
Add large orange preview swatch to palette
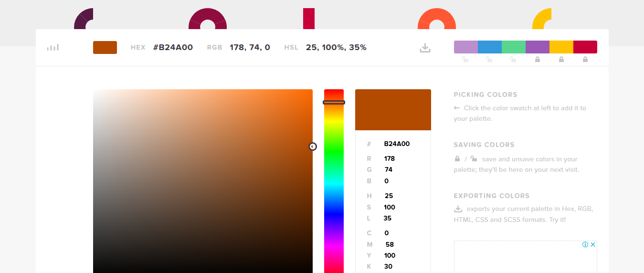pyautogui.click(x=393, y=110)
